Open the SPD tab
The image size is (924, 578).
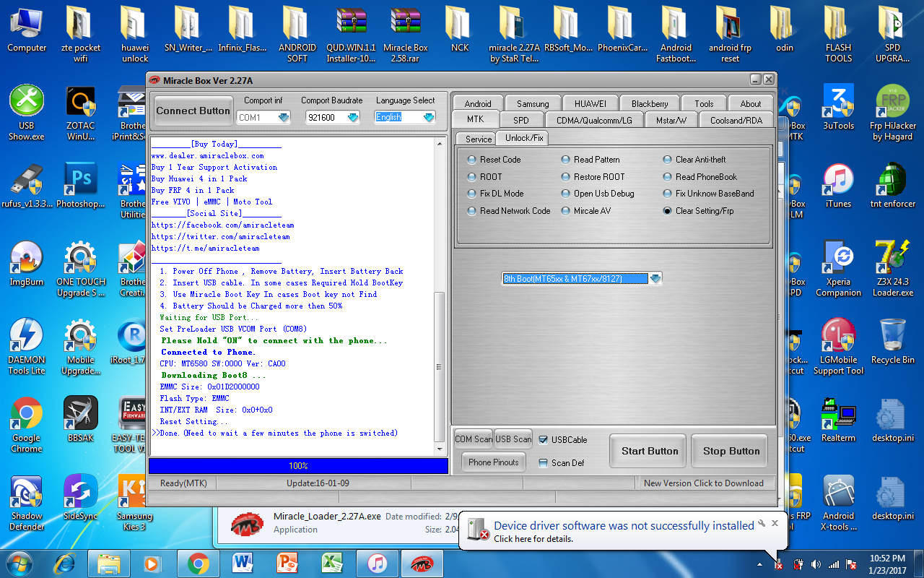(x=520, y=120)
